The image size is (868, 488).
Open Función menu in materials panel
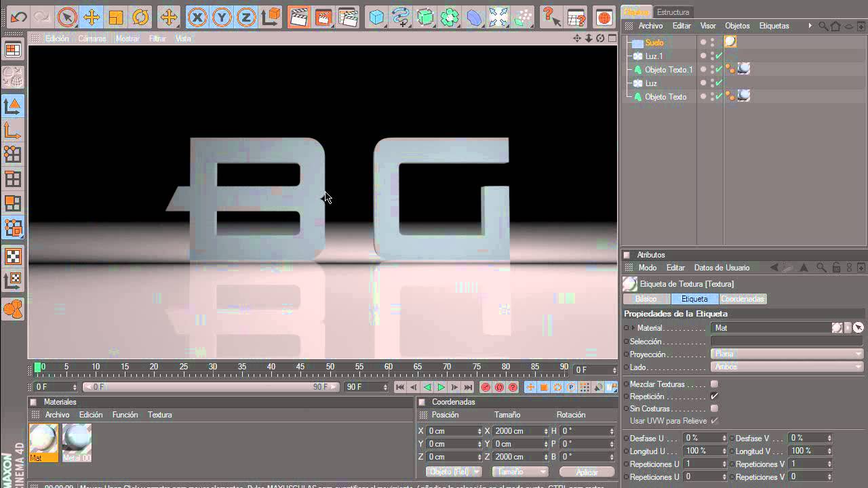(x=125, y=415)
